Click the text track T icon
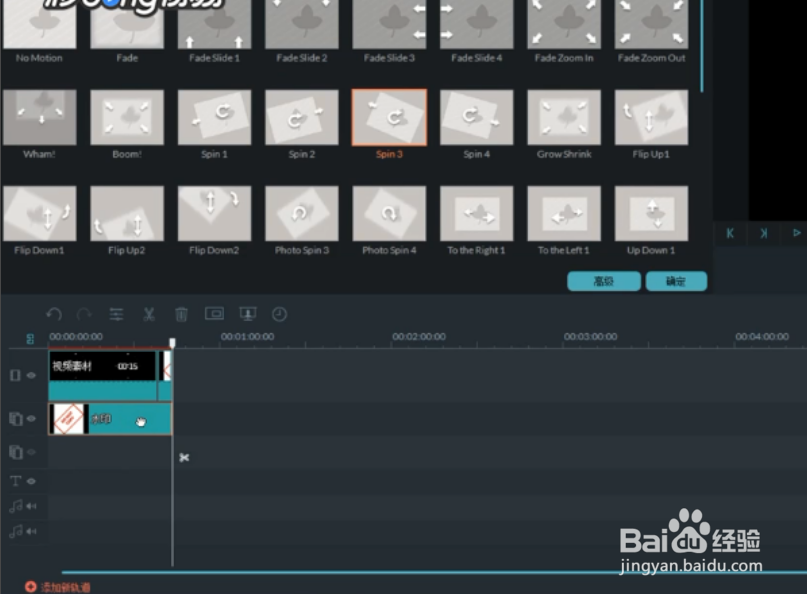Viewport: 807px width, 594px height. 15,481
